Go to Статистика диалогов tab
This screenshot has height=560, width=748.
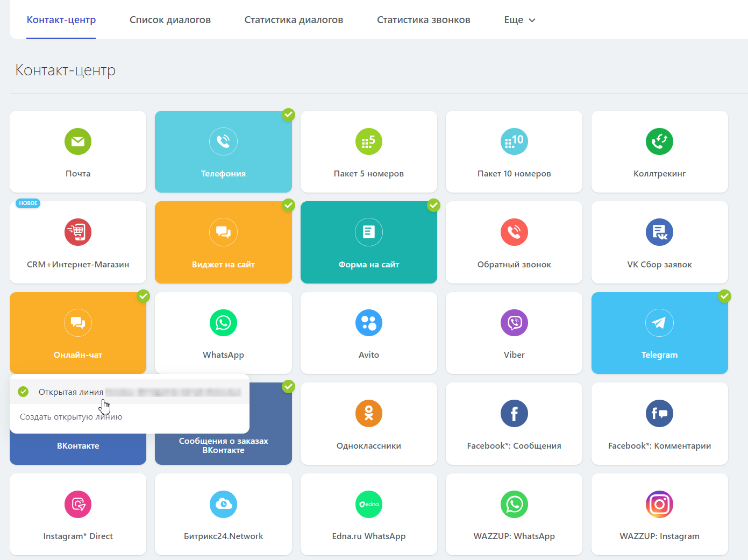pyautogui.click(x=294, y=20)
